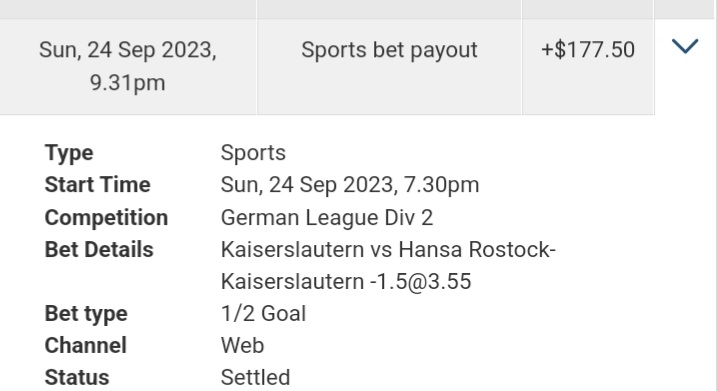Select German League Div 2 text
Image resolution: width=717 pixels, height=391 pixels.
326,218
